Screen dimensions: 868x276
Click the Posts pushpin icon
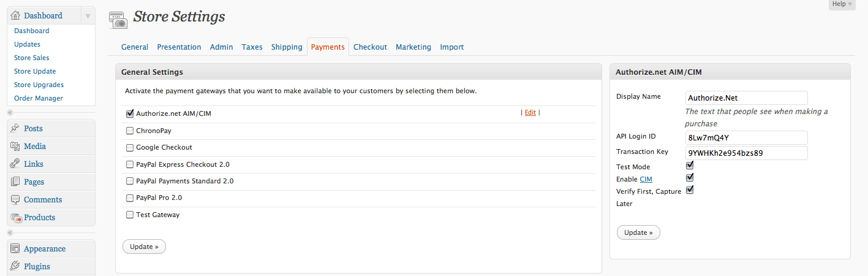tap(15, 128)
